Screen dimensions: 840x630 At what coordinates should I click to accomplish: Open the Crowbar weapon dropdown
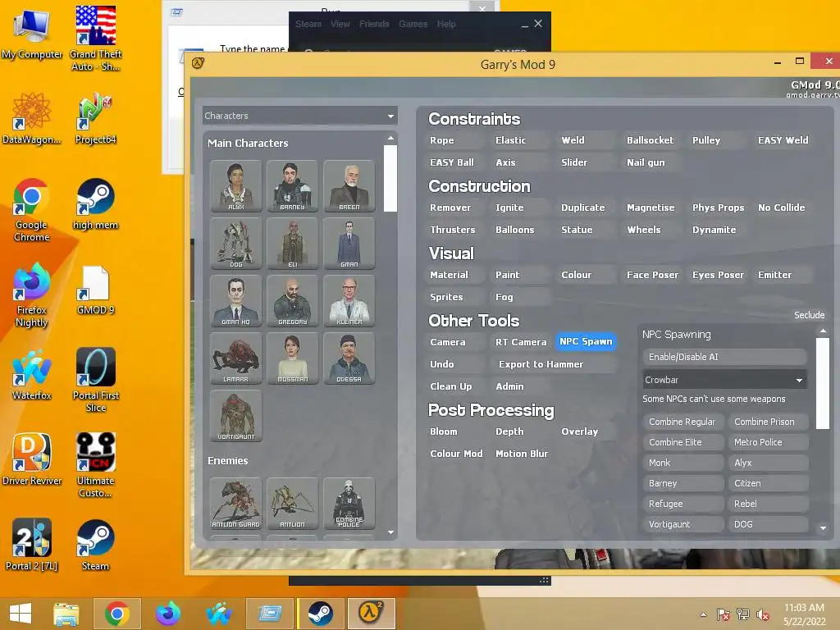724,379
